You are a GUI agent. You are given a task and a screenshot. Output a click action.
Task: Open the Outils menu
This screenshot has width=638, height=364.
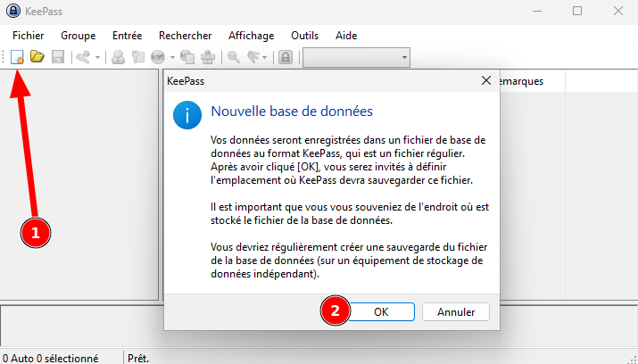304,36
